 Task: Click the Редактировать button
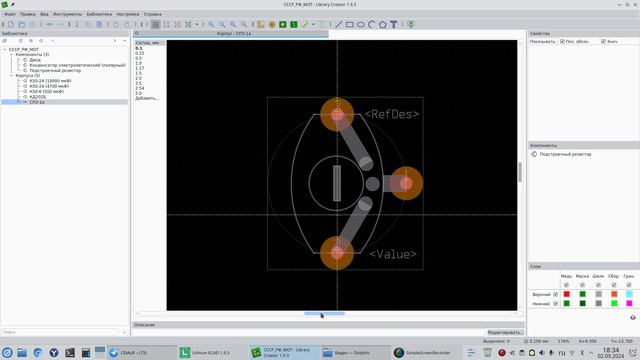pos(505,333)
